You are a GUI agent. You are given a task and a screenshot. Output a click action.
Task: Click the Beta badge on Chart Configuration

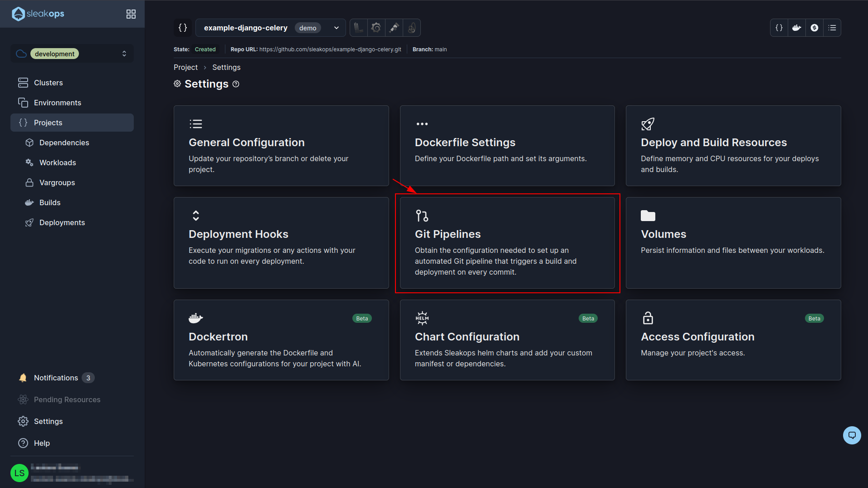[x=588, y=319]
